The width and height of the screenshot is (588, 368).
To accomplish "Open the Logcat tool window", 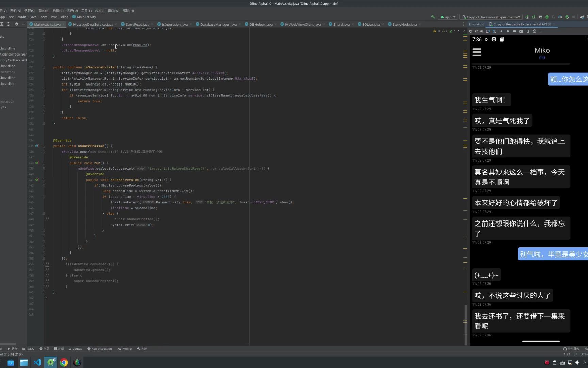I will coord(75,349).
